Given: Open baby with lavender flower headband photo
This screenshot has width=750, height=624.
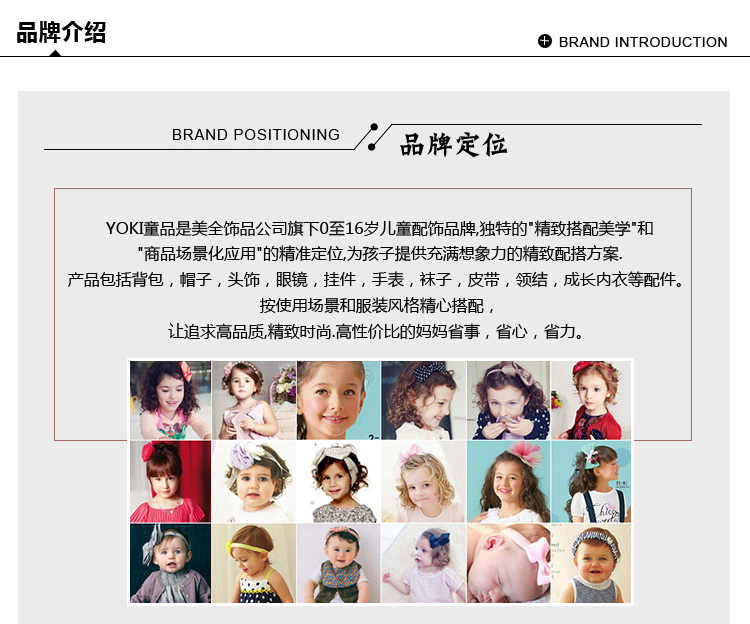Looking at the screenshot, I should 254,482.
